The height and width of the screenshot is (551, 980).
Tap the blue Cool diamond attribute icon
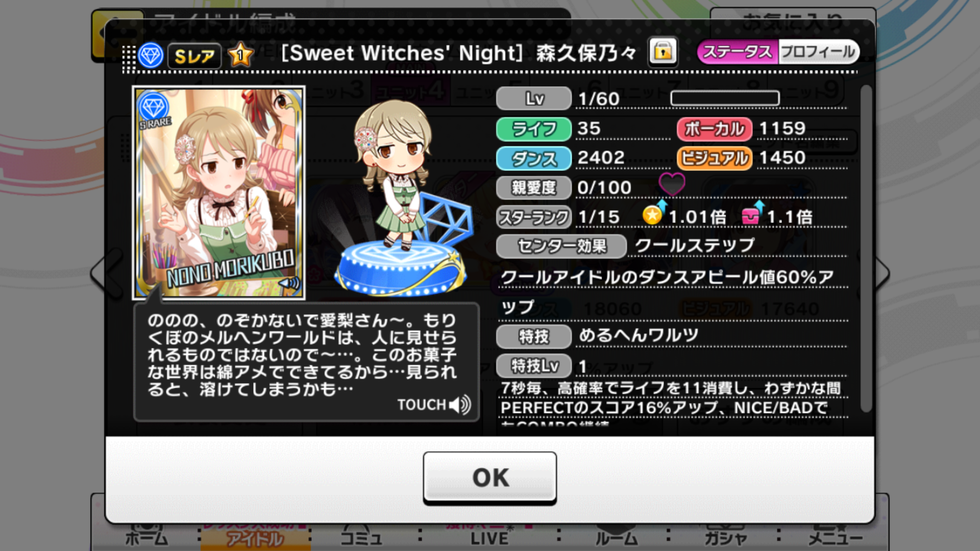point(151,55)
